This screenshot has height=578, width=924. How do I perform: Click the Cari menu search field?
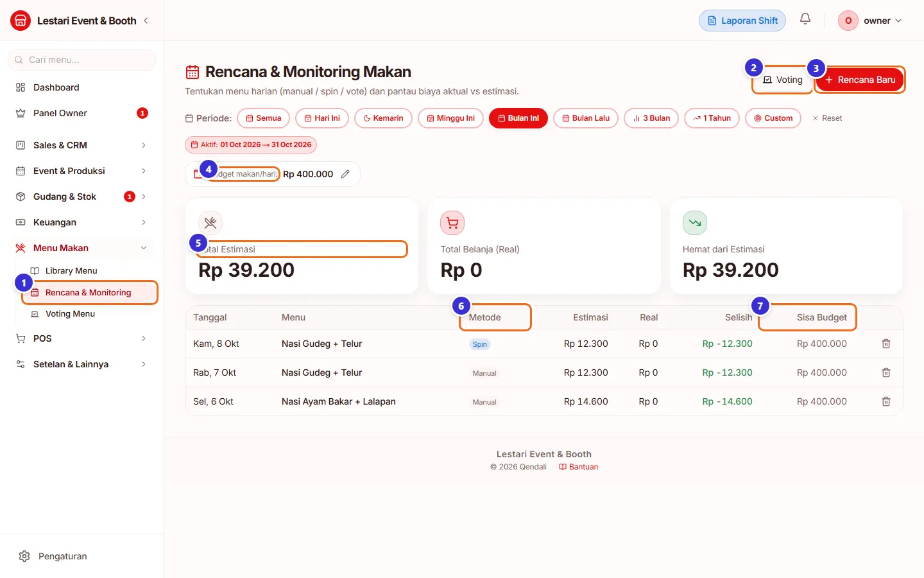(81, 60)
